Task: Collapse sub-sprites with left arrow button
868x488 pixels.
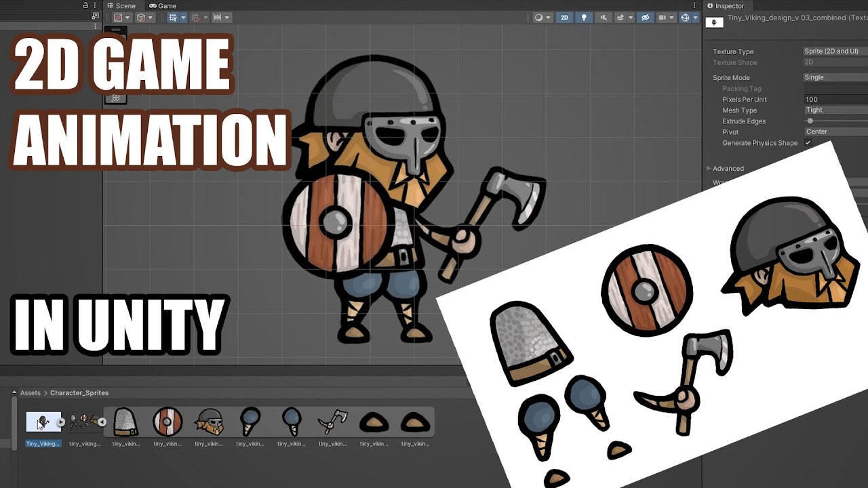Action: click(x=102, y=422)
